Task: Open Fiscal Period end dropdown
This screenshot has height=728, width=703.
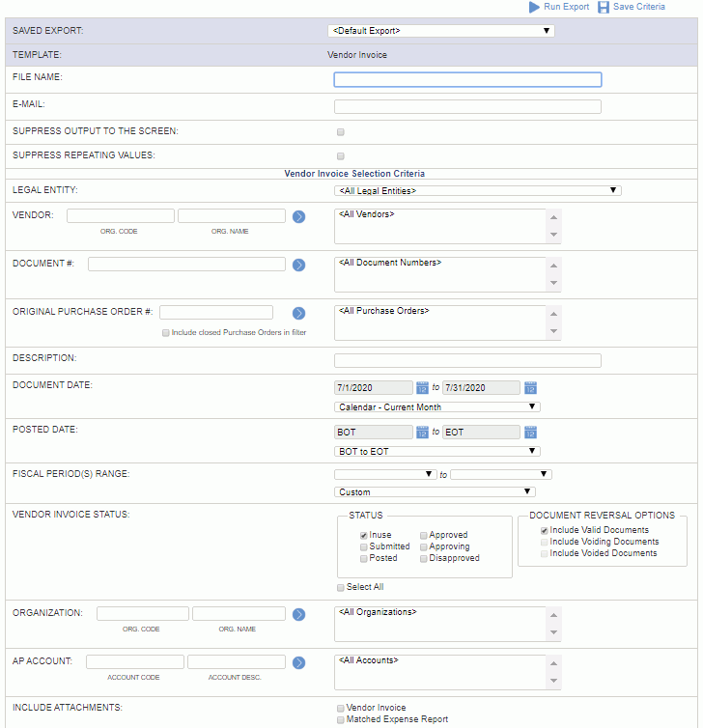Action: [501, 474]
